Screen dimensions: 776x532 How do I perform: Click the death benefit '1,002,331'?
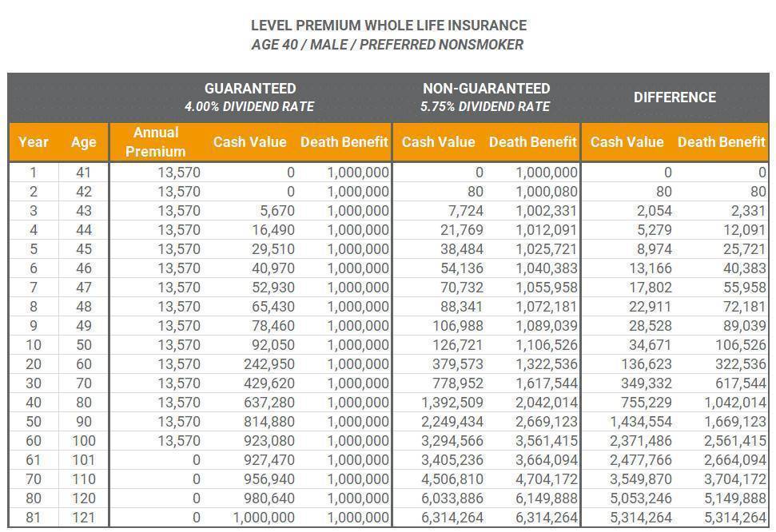(547, 211)
